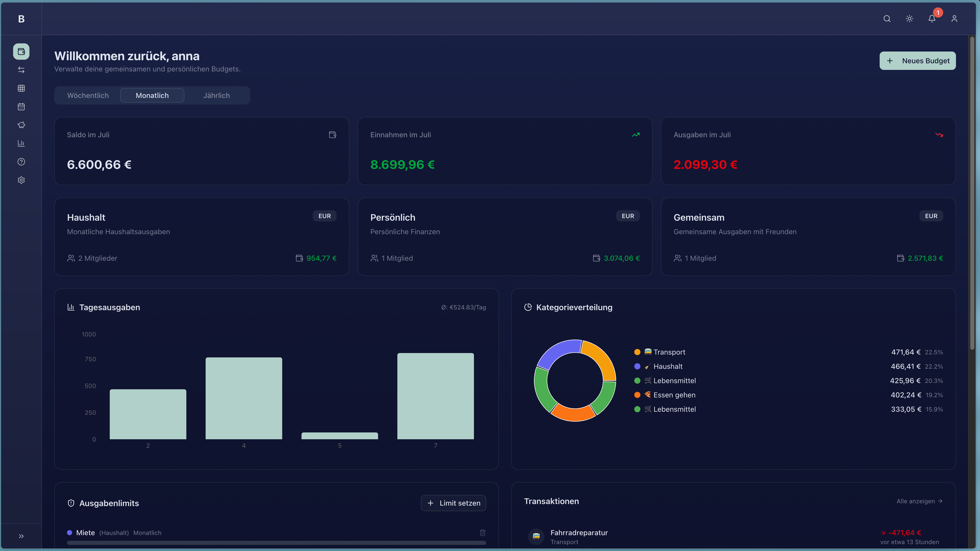The image size is (980, 551).
Task: Open the bar chart reports sidebar icon
Action: pyautogui.click(x=21, y=143)
